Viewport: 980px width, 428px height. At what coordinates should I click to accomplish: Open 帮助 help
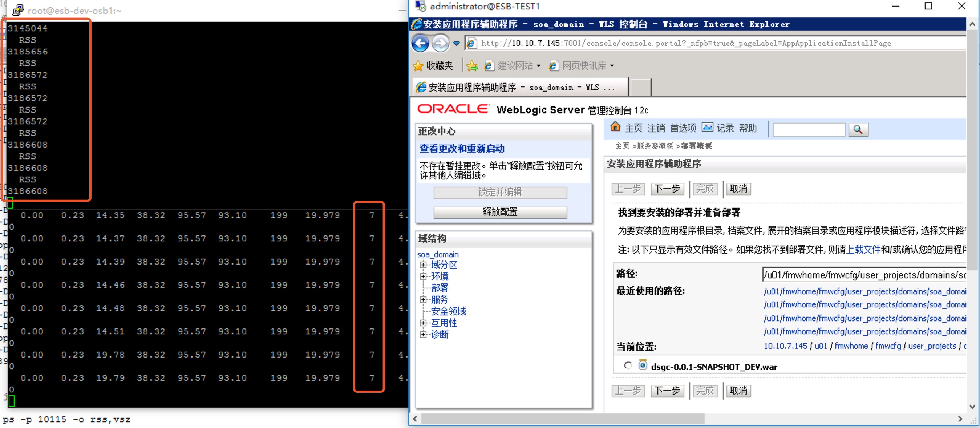[x=748, y=128]
